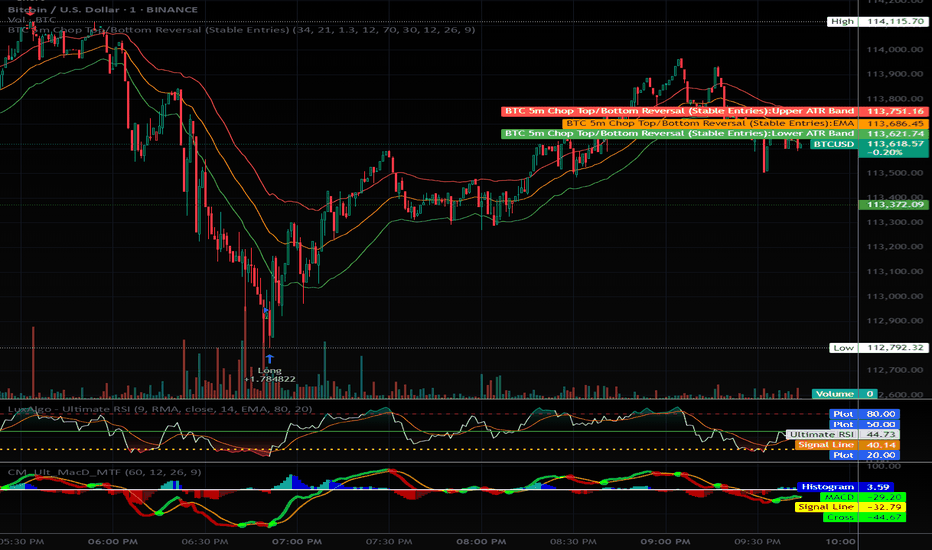The width and height of the screenshot is (932, 550).
Task: Click the Volume 0 label
Action: coord(845,394)
